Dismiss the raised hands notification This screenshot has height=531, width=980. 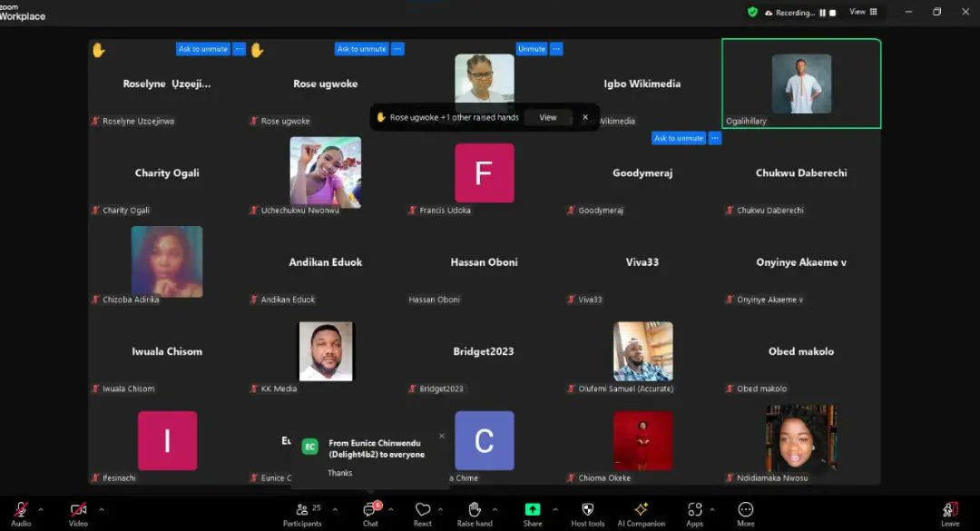pos(585,117)
